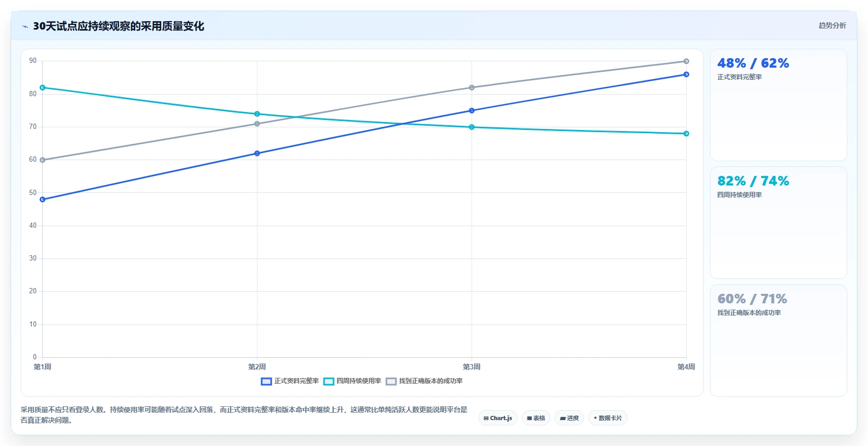Click the 趋势分析 label

832,25
